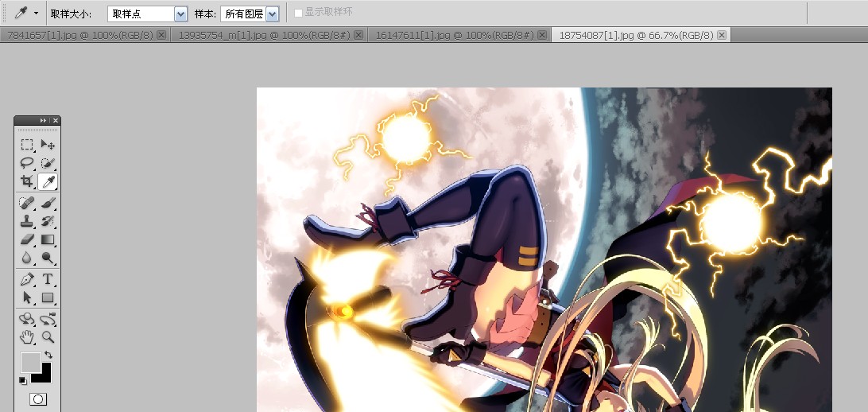
Task: Select the Brush tool
Action: 48,203
